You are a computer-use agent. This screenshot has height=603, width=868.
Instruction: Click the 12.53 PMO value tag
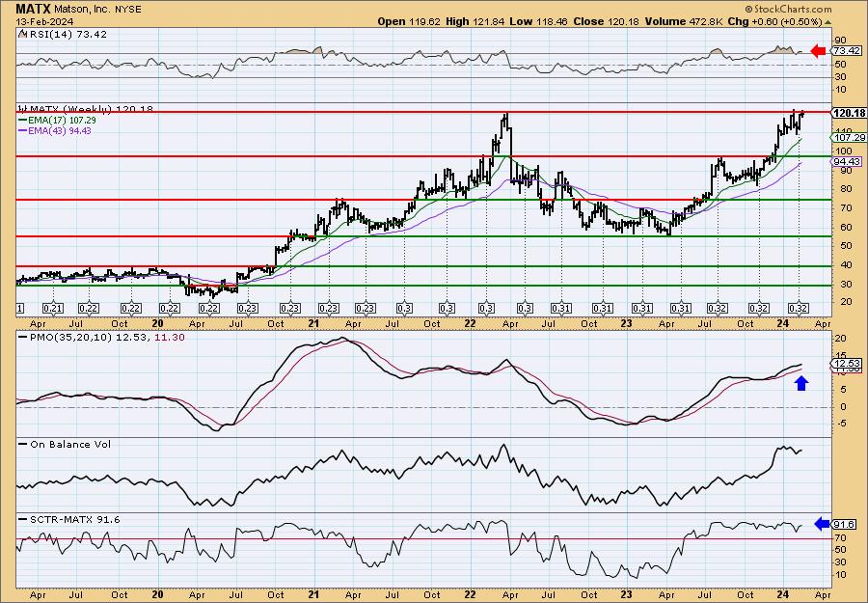click(x=847, y=364)
